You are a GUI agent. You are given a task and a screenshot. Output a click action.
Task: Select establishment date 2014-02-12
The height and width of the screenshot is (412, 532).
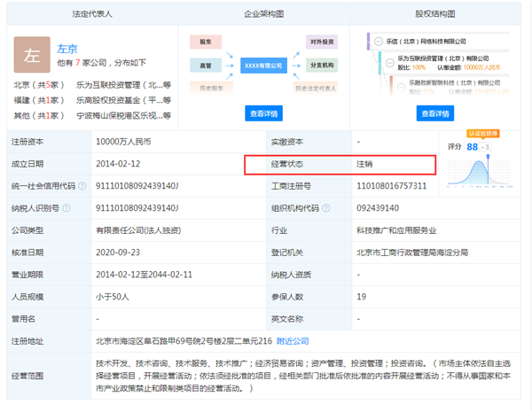118,164
